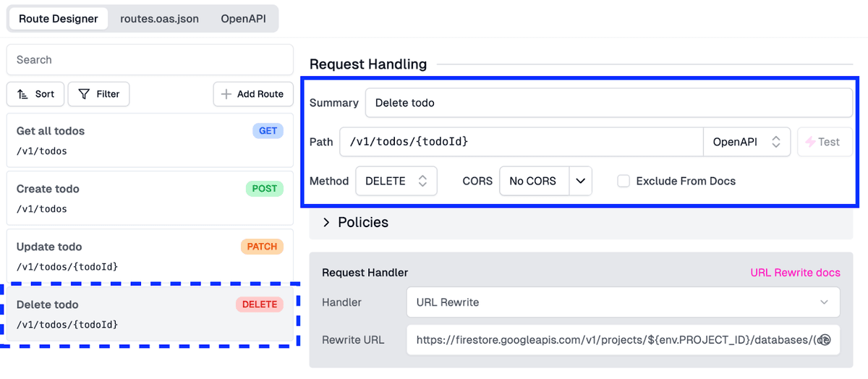The image size is (868, 379).
Task: Select the Get all todos route
Action: click(x=150, y=140)
